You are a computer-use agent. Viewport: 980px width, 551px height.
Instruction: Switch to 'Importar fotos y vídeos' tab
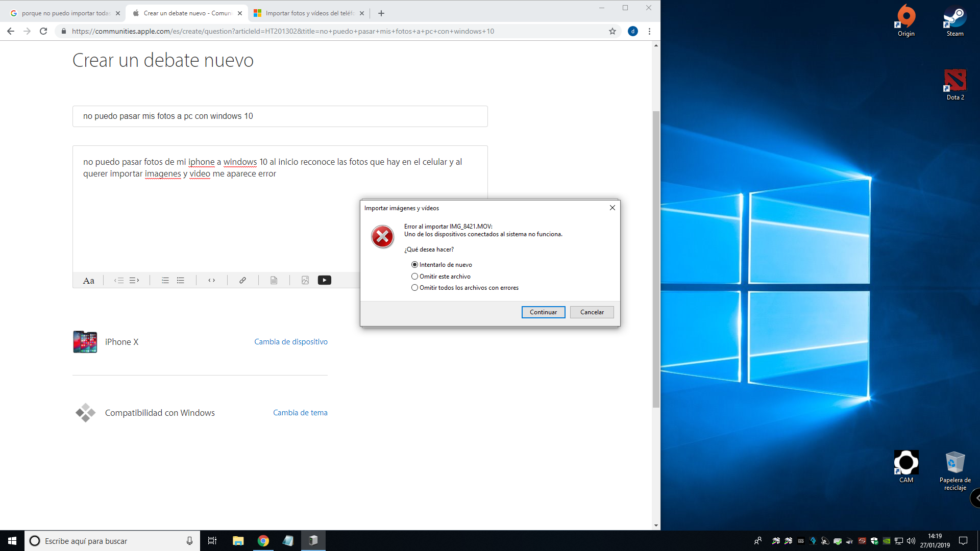306,13
